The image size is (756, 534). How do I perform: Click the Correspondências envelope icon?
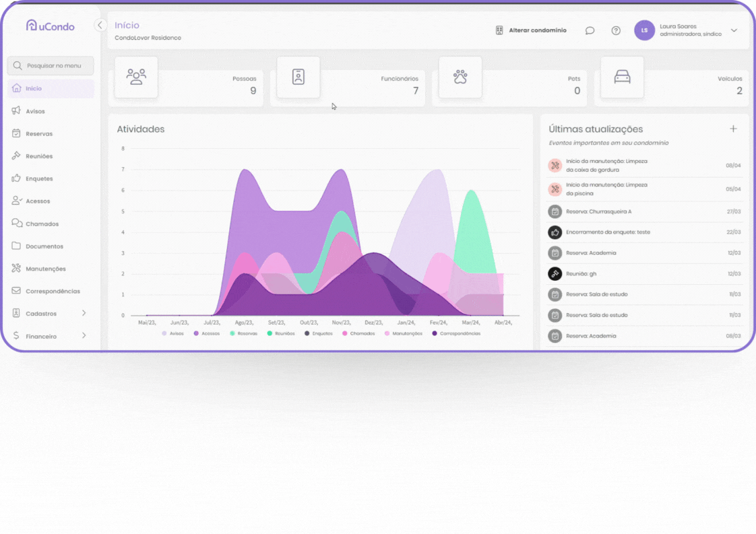pyautogui.click(x=16, y=291)
